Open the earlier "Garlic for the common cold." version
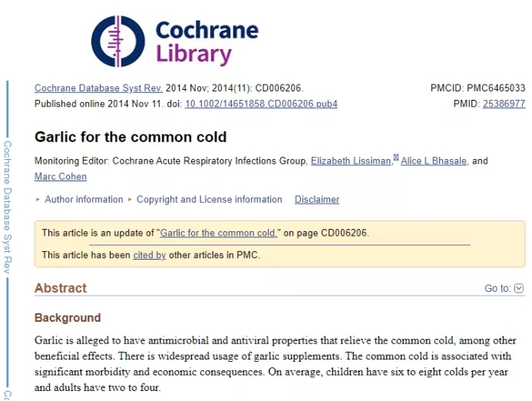The height and width of the screenshot is (401, 532). coord(219,233)
